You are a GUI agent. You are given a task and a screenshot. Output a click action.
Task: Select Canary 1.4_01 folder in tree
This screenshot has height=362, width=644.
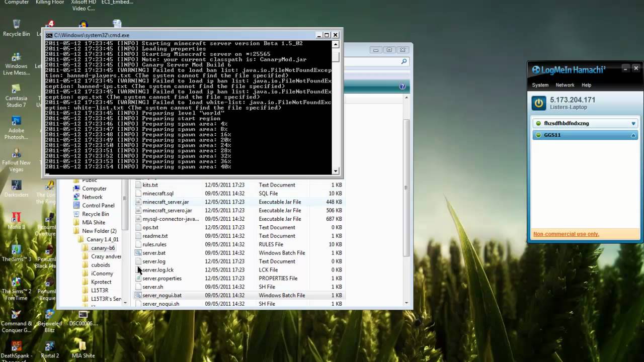pyautogui.click(x=102, y=240)
